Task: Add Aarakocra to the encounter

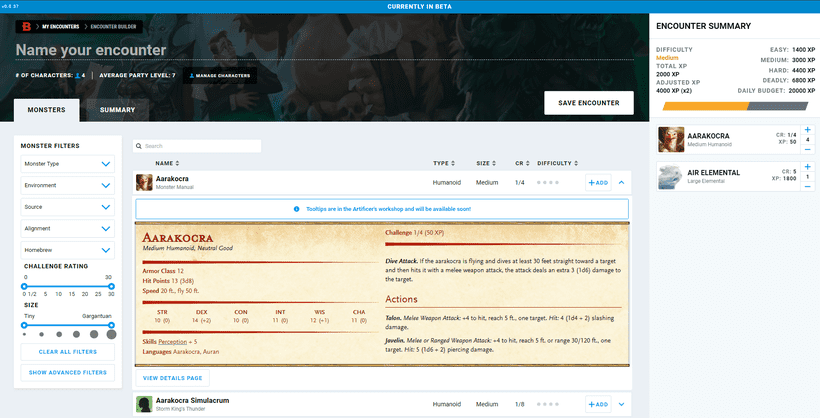Action: 598,183
